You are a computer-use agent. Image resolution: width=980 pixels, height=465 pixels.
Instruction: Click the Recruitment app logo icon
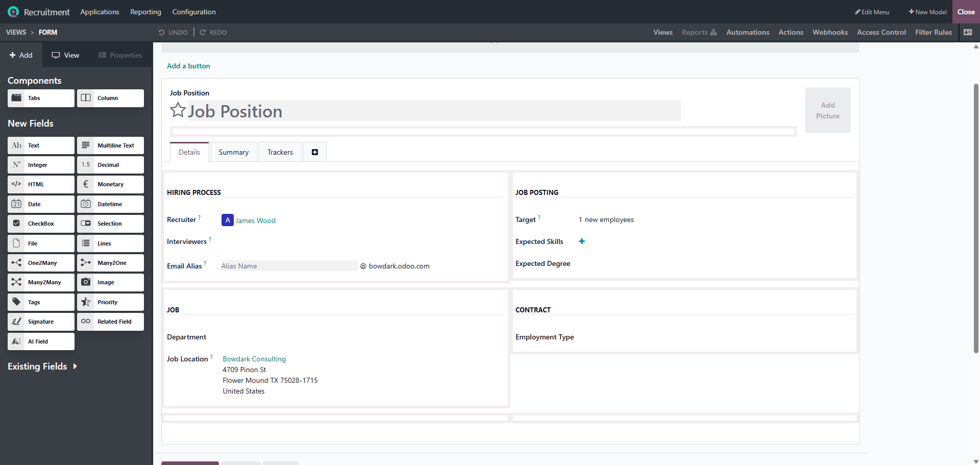point(13,12)
